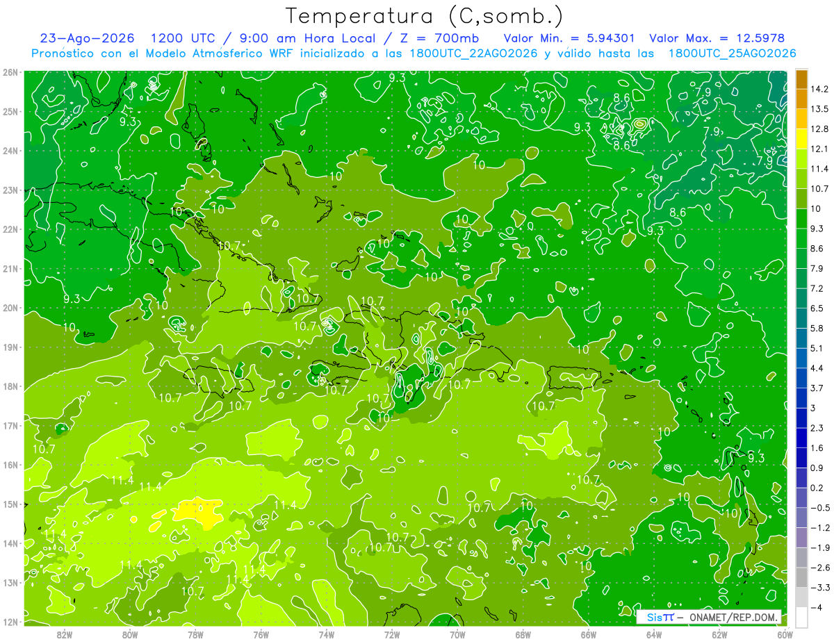Viewport: 834px width, 644px height.
Task: Click the "-1.9" value on the color scale
Action: click(x=819, y=547)
